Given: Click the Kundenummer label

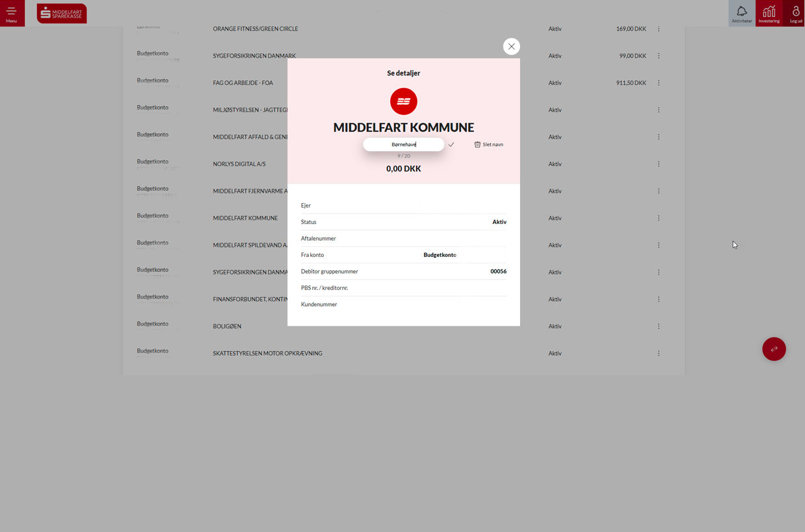Looking at the screenshot, I should [x=319, y=304].
